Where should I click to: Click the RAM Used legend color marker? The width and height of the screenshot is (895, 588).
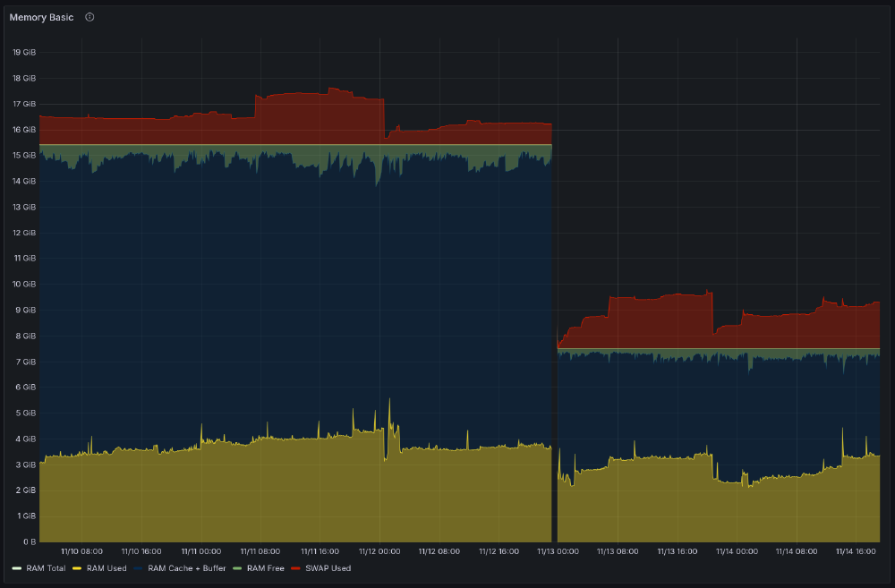click(x=76, y=568)
